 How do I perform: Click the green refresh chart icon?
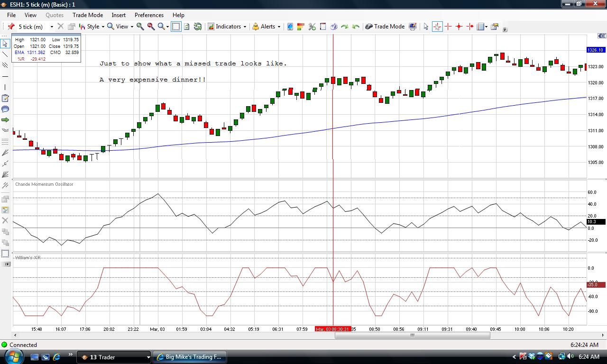(x=198, y=27)
